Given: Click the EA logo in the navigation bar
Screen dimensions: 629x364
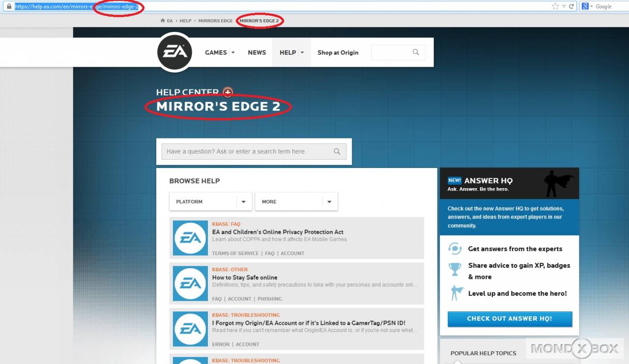Looking at the screenshot, I should coord(174,52).
